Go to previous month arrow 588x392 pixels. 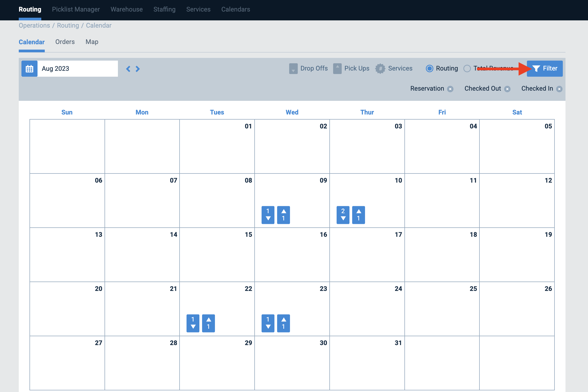(128, 69)
